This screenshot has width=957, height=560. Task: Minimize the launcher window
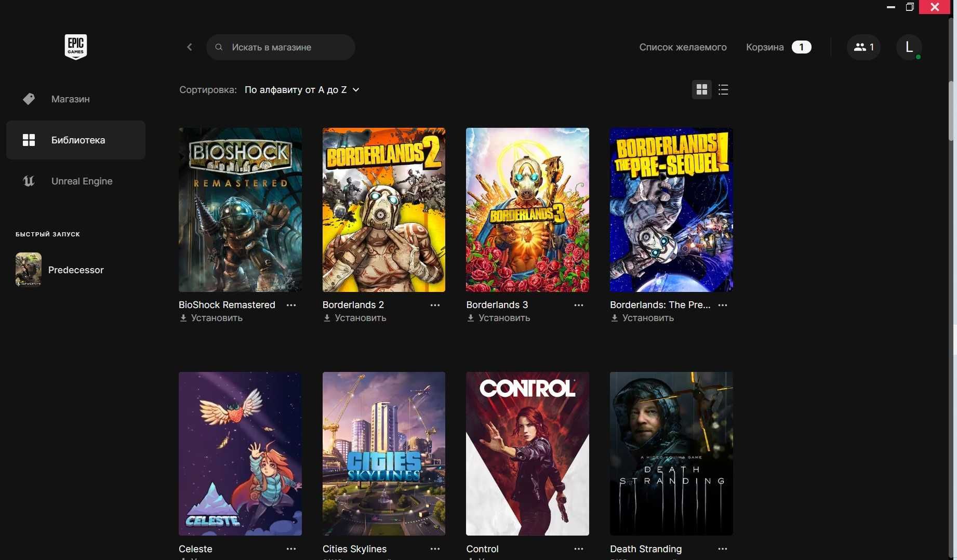(891, 7)
